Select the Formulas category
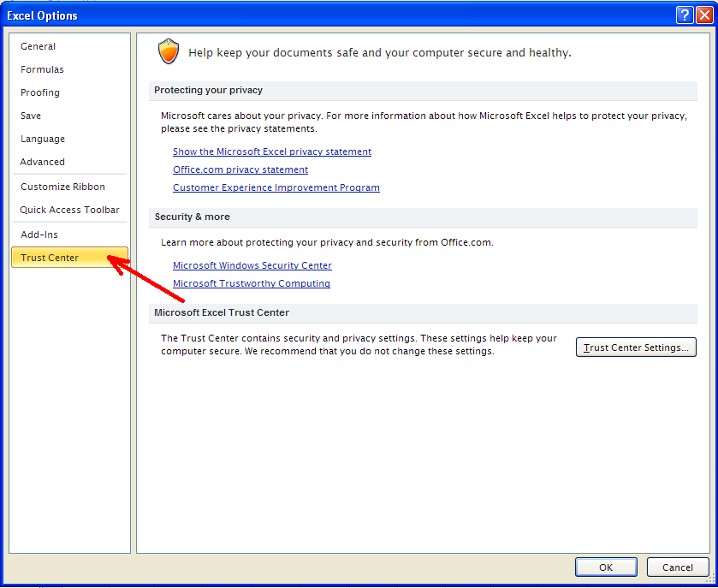 click(x=68, y=69)
